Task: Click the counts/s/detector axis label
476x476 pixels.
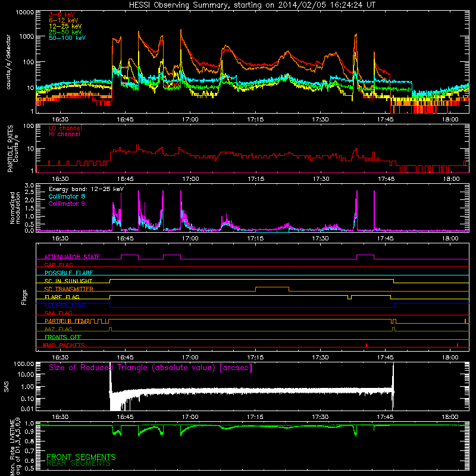Action: coord(8,62)
